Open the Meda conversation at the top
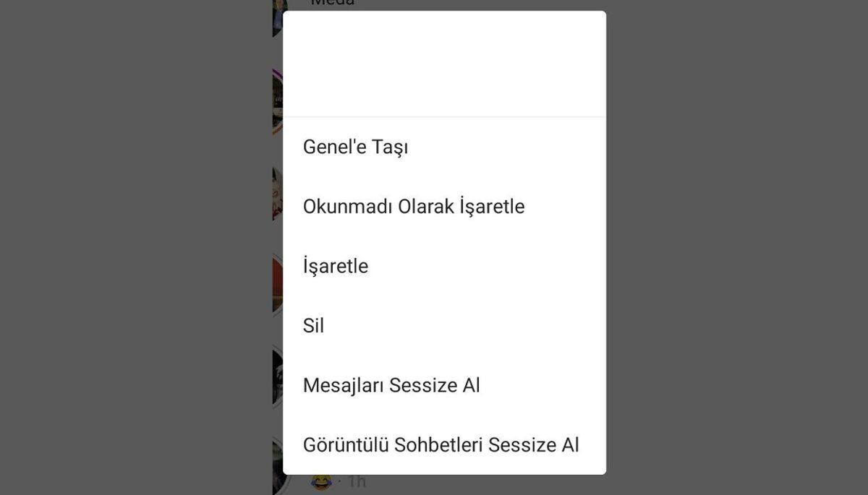Image resolution: width=868 pixels, height=495 pixels. click(330, 4)
